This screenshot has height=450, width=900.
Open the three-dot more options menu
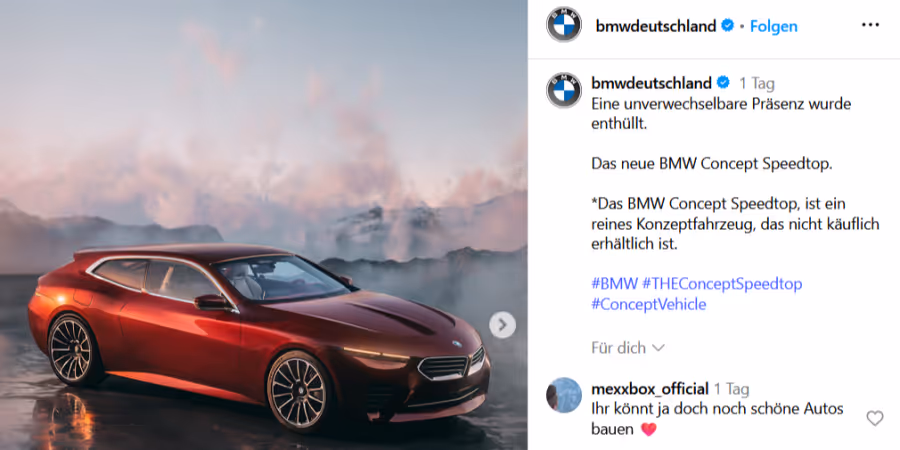pos(870,25)
